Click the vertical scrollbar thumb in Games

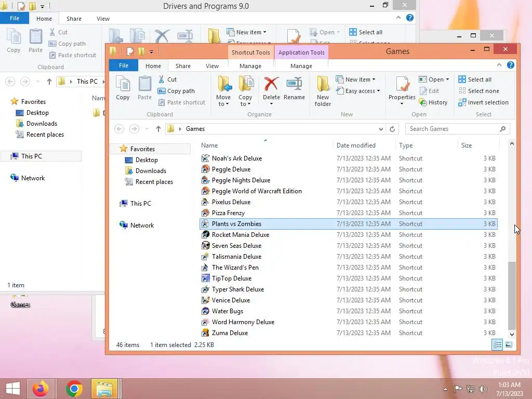(x=512, y=295)
